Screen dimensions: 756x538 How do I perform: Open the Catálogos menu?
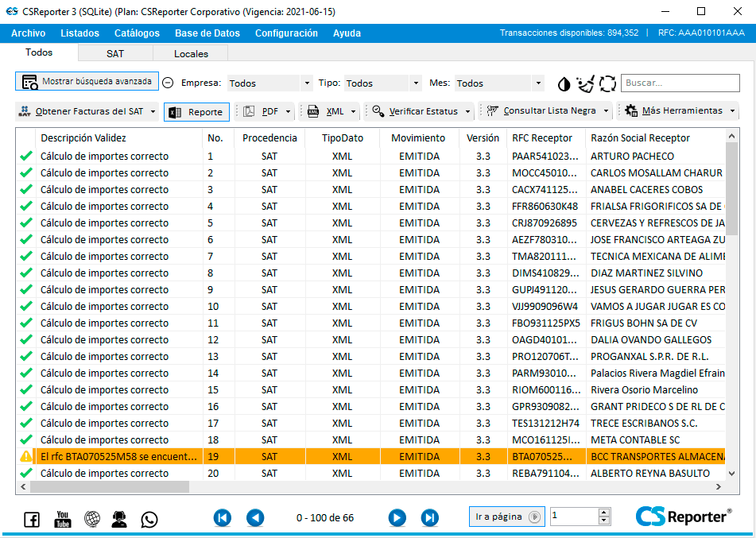[x=137, y=33]
